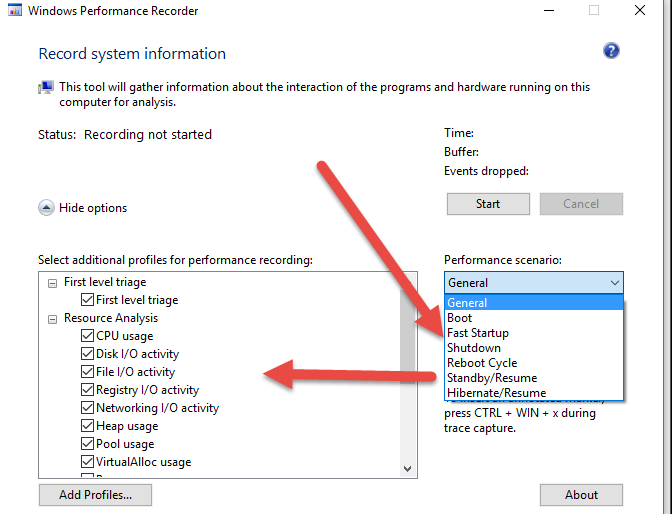Collapse the Resource Analysis group
Image resolution: width=672 pixels, height=514 pixels.
(x=52, y=319)
